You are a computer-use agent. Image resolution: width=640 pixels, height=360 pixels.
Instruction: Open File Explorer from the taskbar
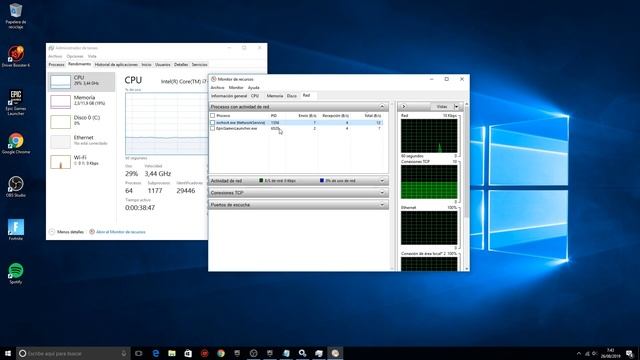[x=172, y=353]
